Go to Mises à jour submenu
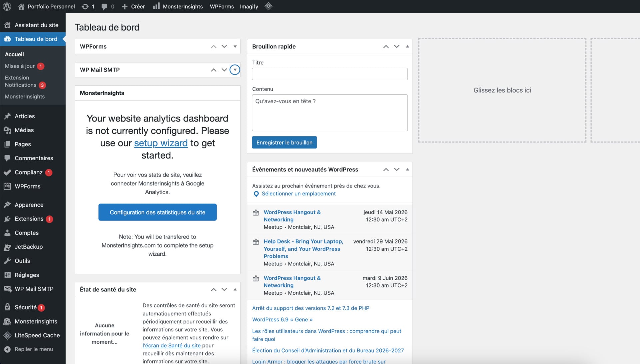This screenshot has width=640, height=364. coord(20,66)
